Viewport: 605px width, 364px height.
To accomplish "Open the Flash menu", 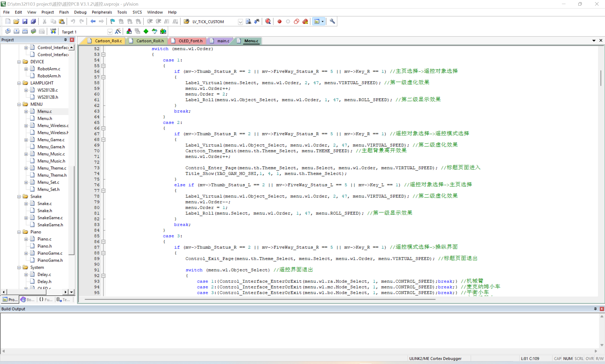I will 64,12.
